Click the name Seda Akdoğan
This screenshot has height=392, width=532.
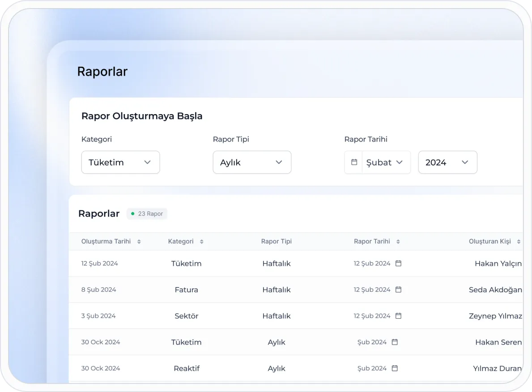(x=495, y=290)
